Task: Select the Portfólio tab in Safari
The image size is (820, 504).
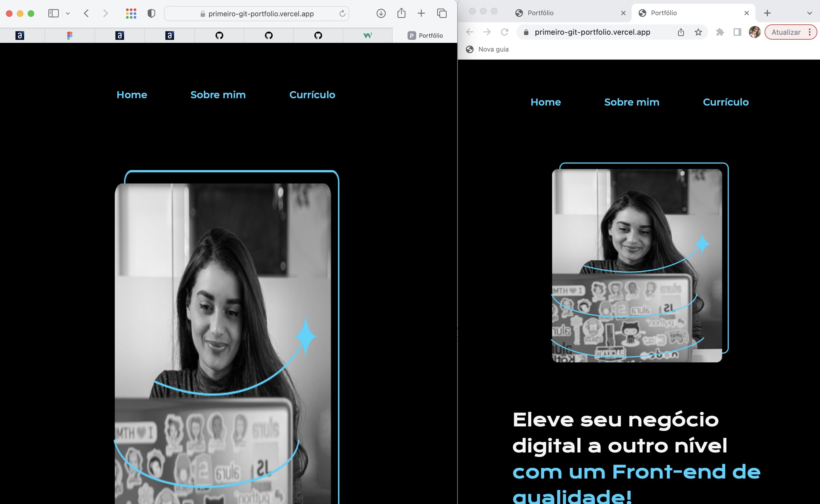Action: tap(425, 35)
